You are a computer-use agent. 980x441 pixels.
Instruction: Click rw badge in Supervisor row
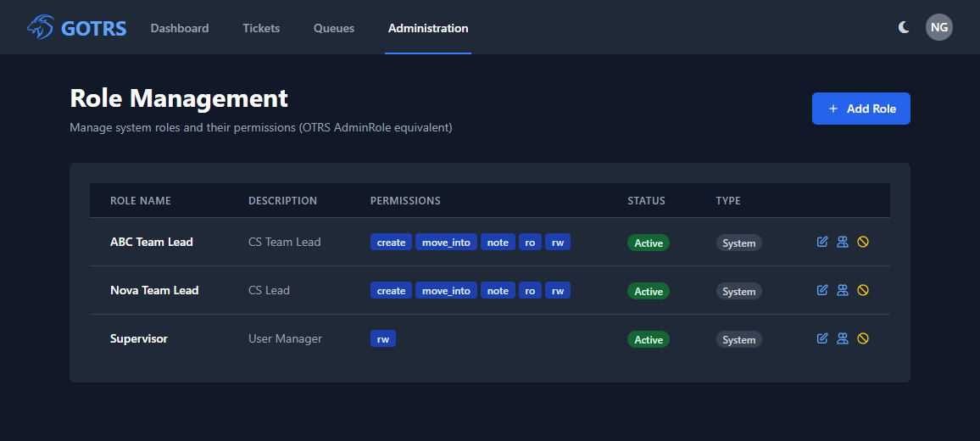[x=383, y=338]
